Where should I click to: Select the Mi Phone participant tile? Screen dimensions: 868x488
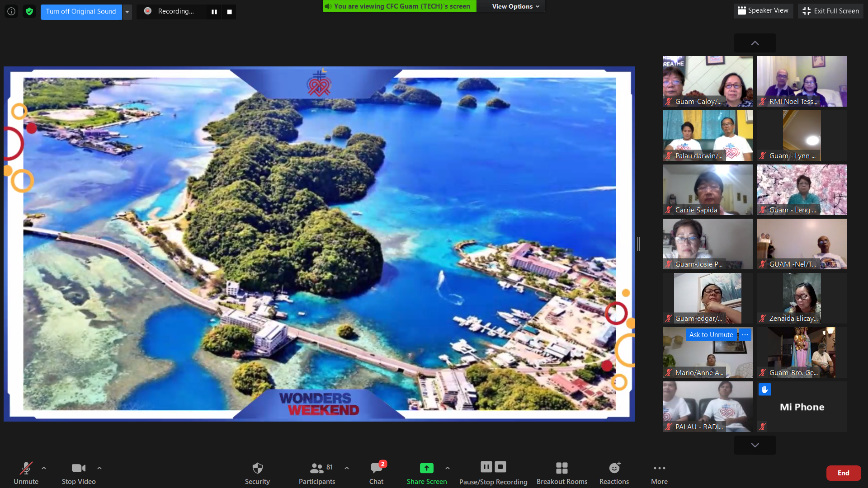(802, 407)
